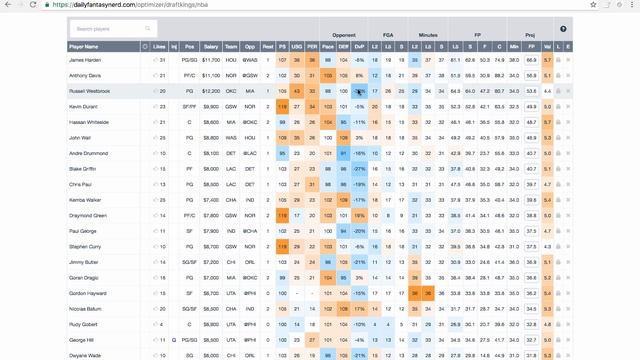Edit Gordon Hayward's projected FP field
The image size is (640, 360).
pyautogui.click(x=531, y=293)
